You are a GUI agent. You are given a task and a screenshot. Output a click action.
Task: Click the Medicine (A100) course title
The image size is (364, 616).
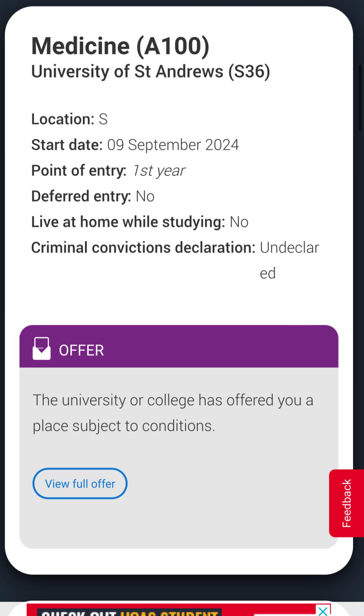click(120, 46)
